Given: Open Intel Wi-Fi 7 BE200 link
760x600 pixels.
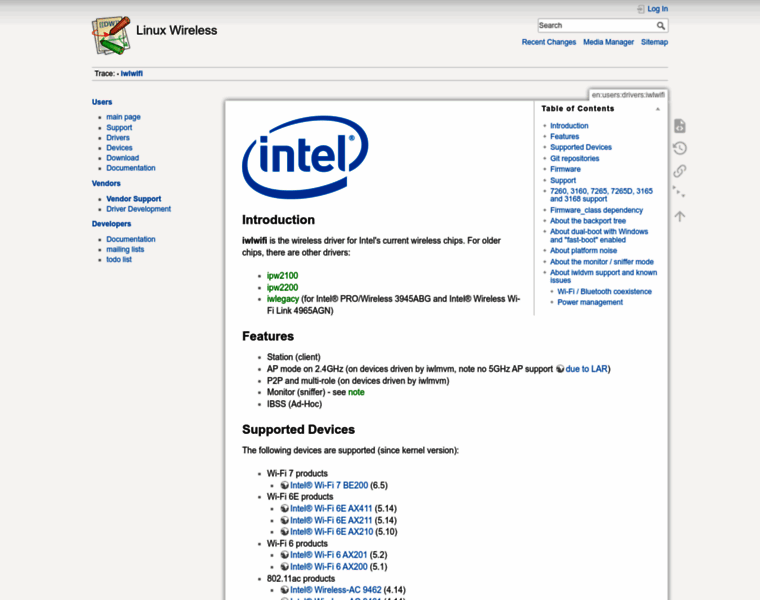Looking at the screenshot, I should (x=329, y=485).
